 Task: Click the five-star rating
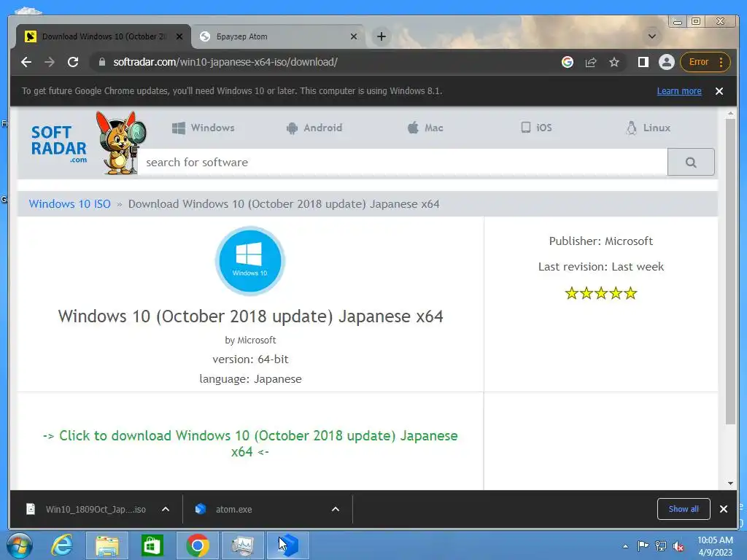click(601, 293)
